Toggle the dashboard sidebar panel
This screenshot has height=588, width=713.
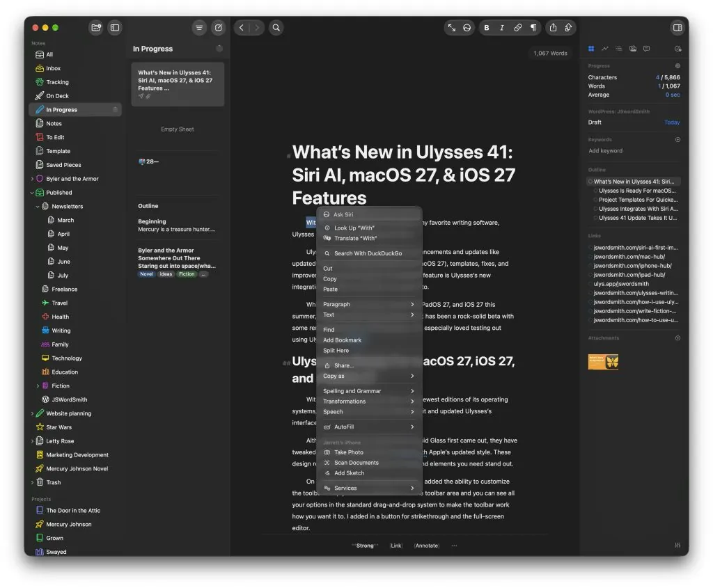(x=677, y=28)
